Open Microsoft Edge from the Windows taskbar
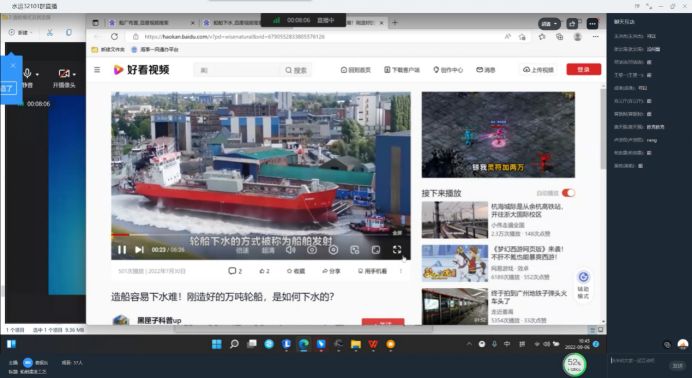The image size is (692, 378). (x=304, y=344)
